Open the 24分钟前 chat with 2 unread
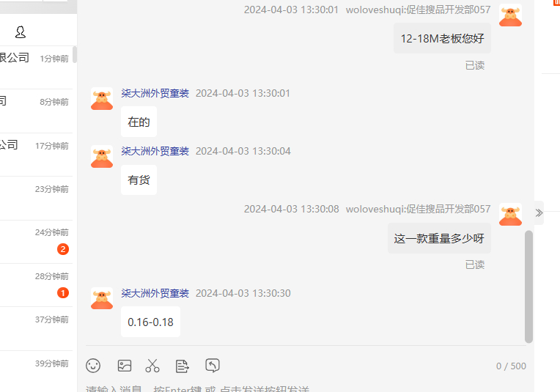This screenshot has width=560, height=392. pos(36,242)
